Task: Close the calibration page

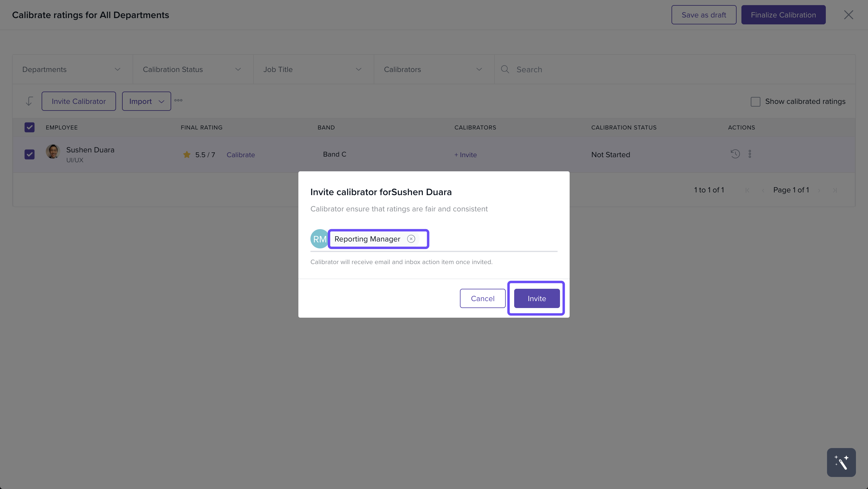Action: (848, 15)
